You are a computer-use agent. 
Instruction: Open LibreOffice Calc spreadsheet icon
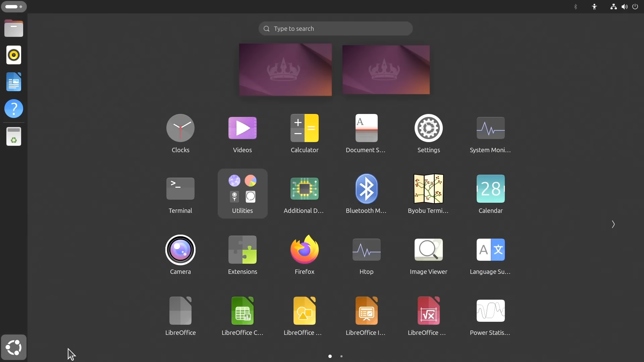[x=242, y=311]
